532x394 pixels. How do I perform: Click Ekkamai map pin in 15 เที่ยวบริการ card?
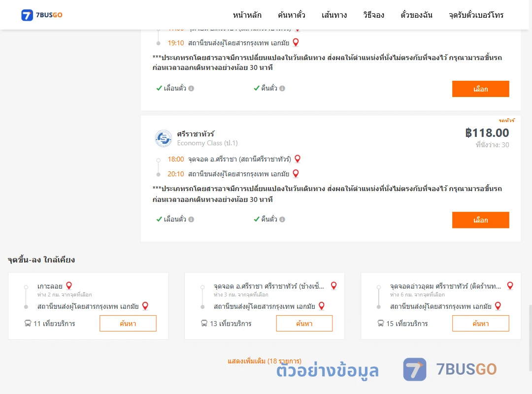click(498, 306)
